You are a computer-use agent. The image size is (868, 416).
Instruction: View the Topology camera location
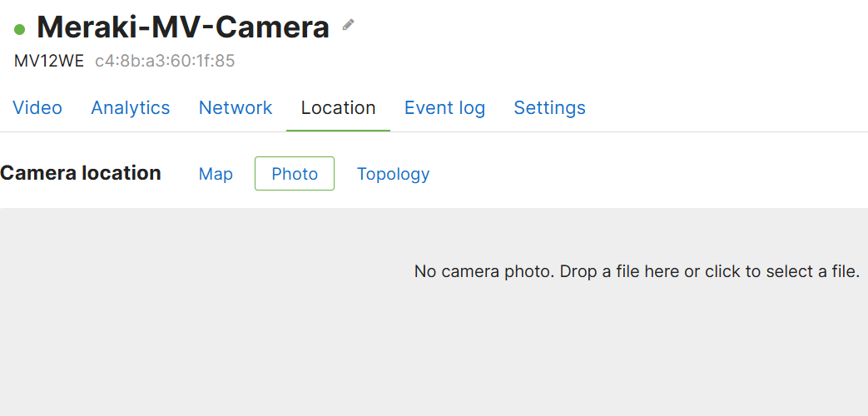393,174
